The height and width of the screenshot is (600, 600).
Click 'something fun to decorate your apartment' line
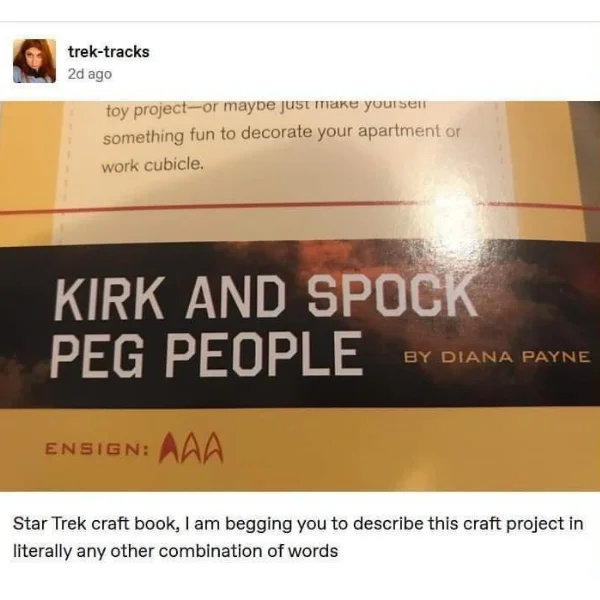tap(282, 134)
